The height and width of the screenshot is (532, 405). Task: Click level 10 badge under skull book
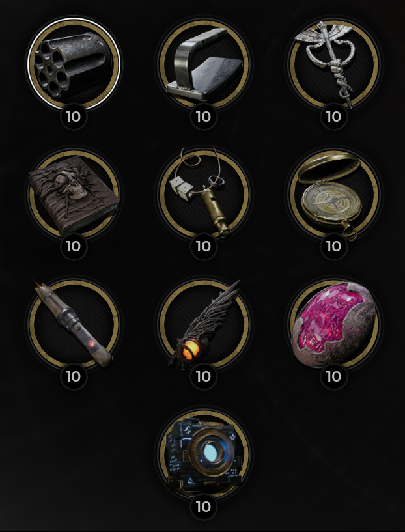74,247
